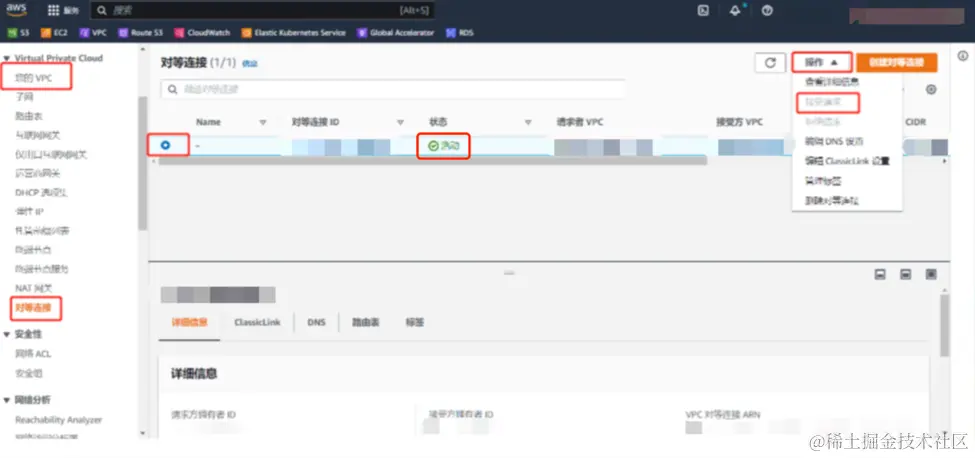Focus the peering connection filter field

[x=392, y=89]
